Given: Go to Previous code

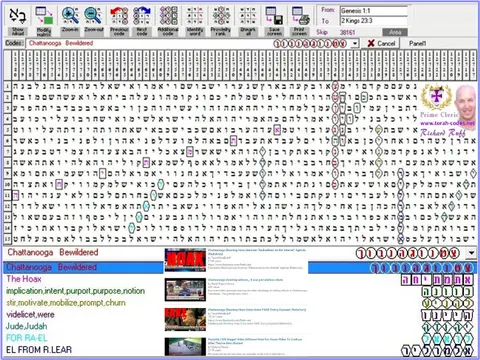Looking at the screenshot, I should [119, 20].
